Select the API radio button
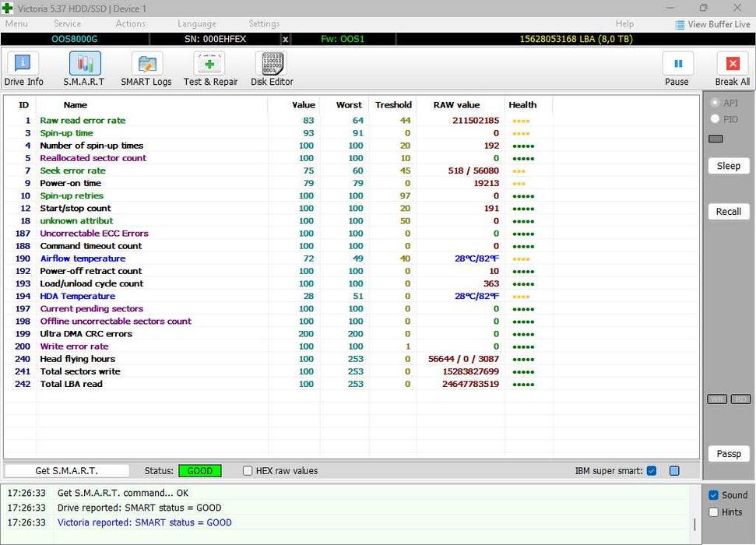Image resolution: width=756 pixels, height=545 pixels. [x=715, y=103]
